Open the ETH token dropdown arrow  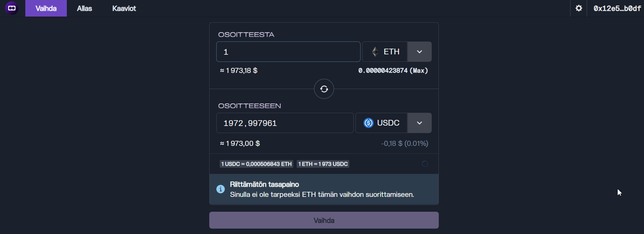coord(419,52)
